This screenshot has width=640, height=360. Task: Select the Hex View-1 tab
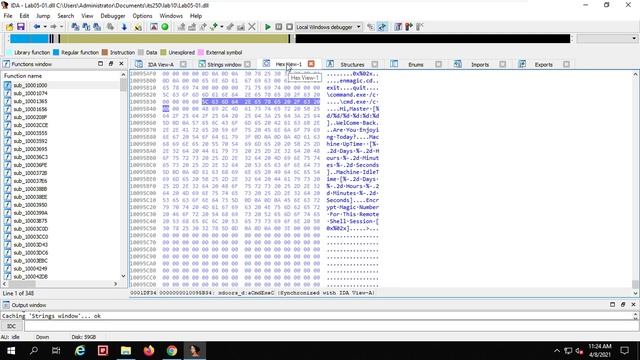[289, 64]
